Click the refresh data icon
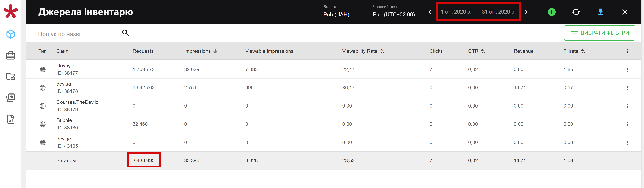This screenshot has height=188, width=644. click(576, 12)
